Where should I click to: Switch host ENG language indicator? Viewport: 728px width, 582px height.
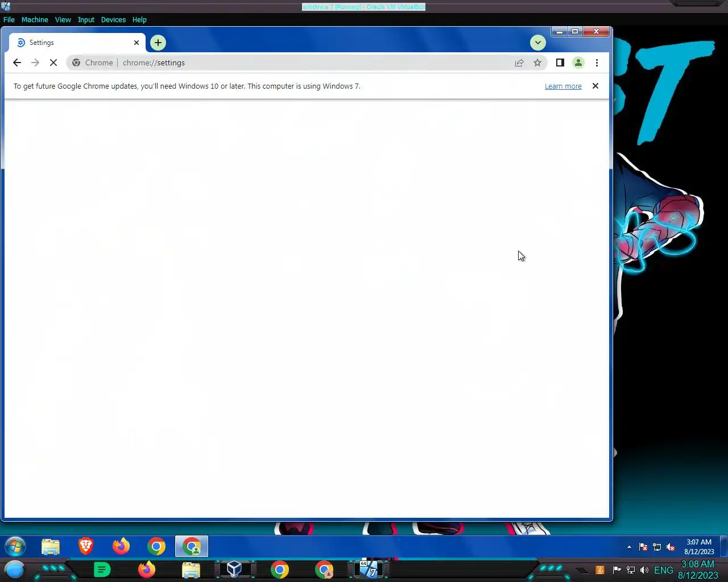[664, 570]
